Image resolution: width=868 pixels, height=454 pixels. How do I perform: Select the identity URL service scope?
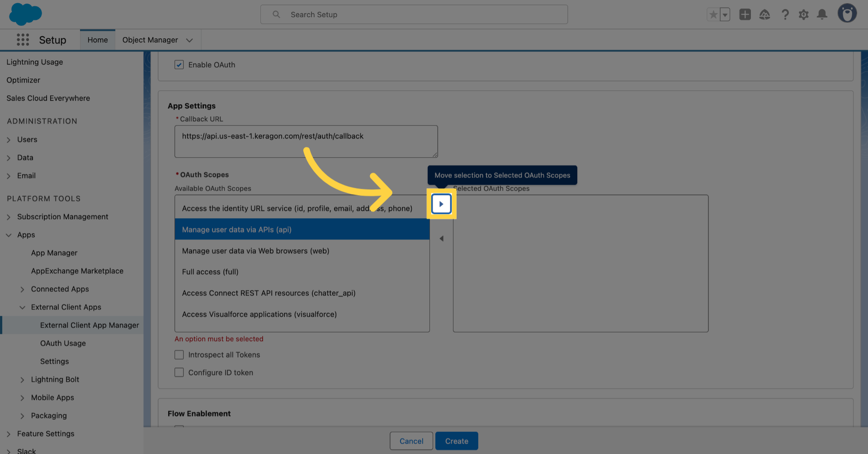302,208
